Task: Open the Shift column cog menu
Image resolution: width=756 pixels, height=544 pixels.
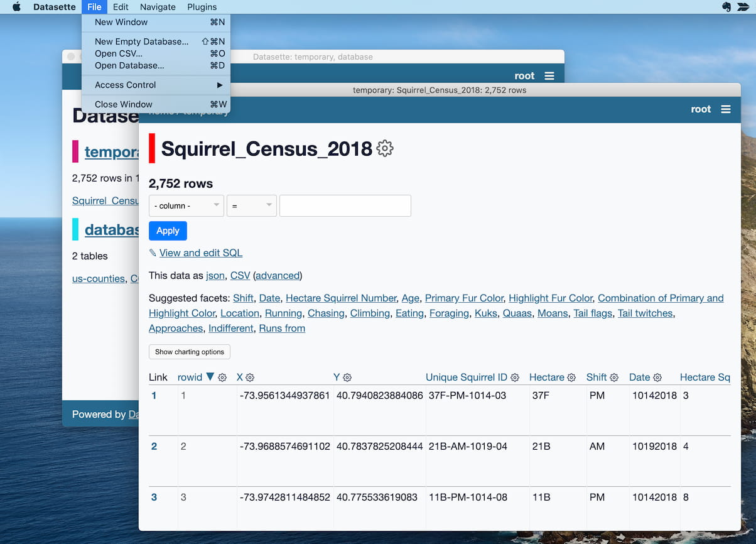Action: coord(613,377)
